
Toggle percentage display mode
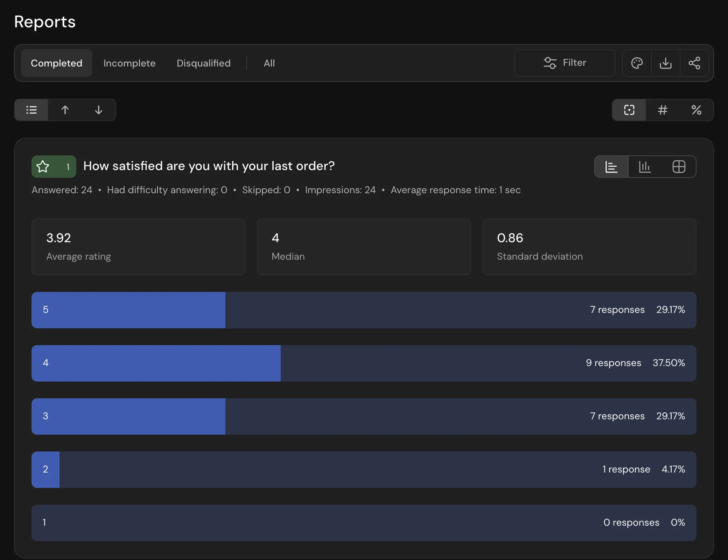(x=696, y=110)
